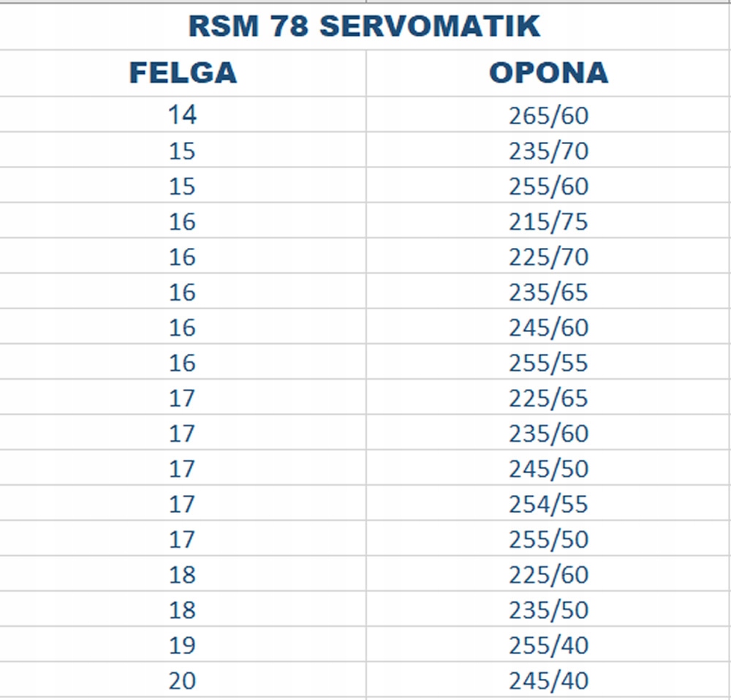The width and height of the screenshot is (731, 700).
Task: Select the tire cell 215/75
Action: (x=548, y=220)
